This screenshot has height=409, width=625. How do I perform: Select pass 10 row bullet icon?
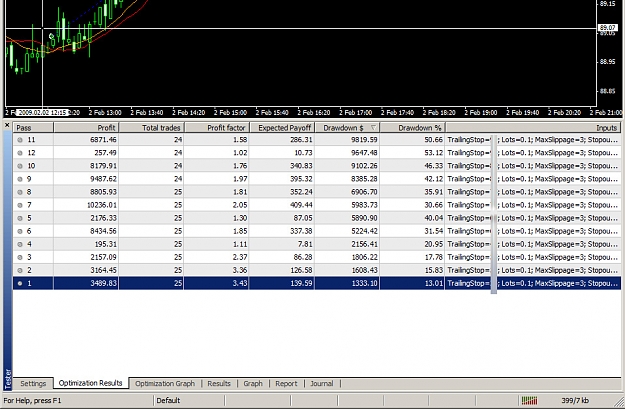[20, 166]
